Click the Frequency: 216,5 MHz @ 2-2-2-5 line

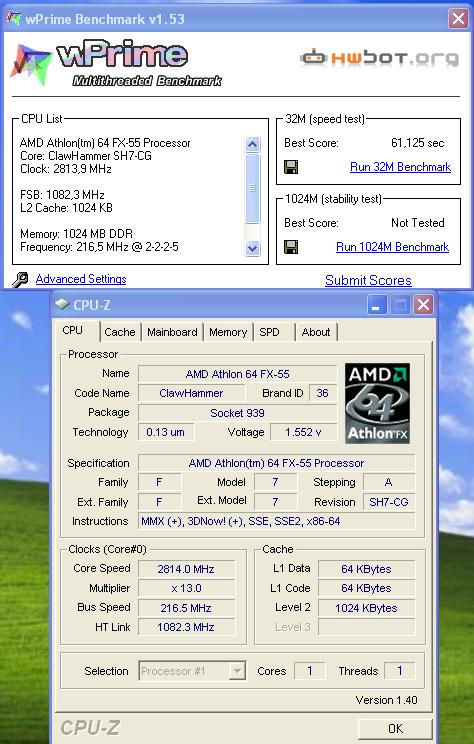[99, 247]
